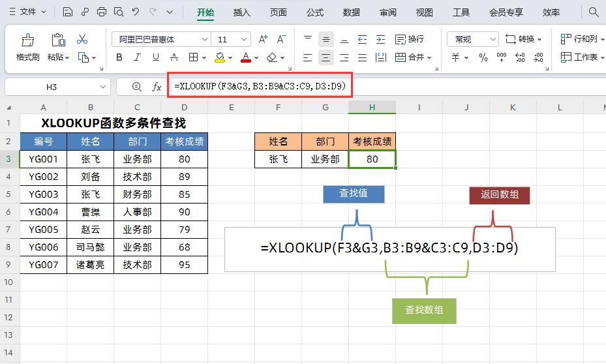606x364 pixels.
Task: Open the Name Box dropdown arrow
Action: tap(103, 87)
